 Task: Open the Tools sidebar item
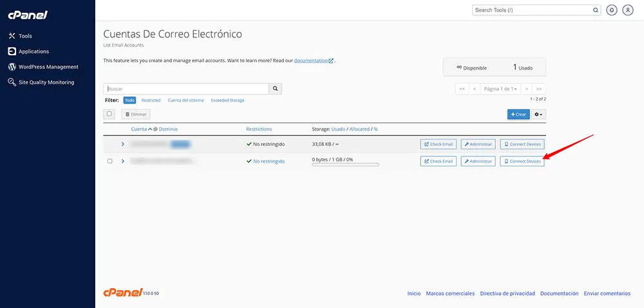25,36
